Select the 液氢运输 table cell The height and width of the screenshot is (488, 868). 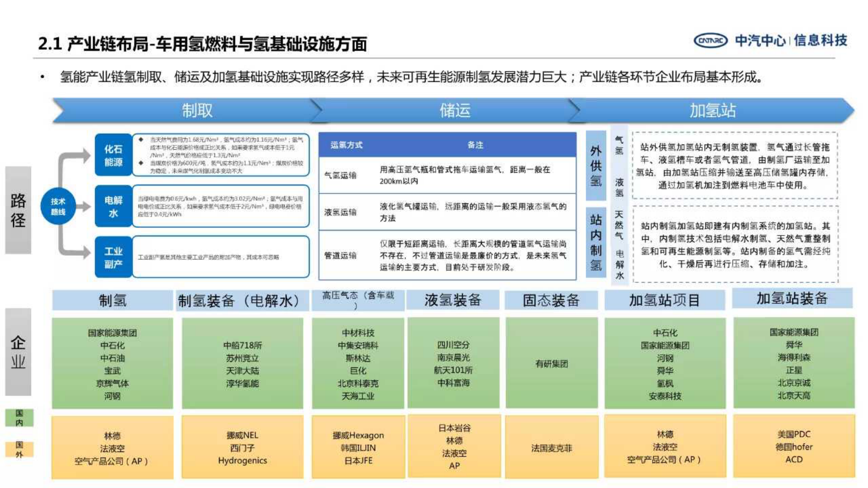pyautogui.click(x=340, y=212)
